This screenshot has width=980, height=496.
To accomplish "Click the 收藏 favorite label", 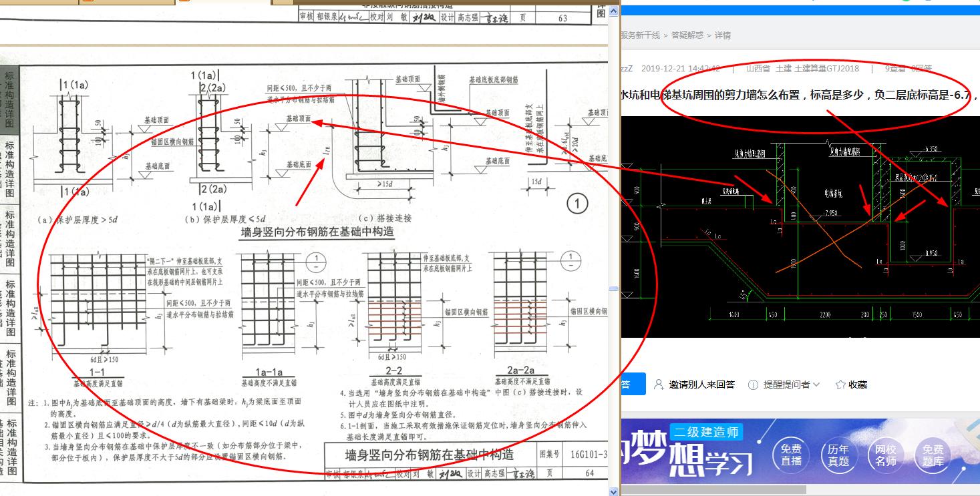I will 858,385.
